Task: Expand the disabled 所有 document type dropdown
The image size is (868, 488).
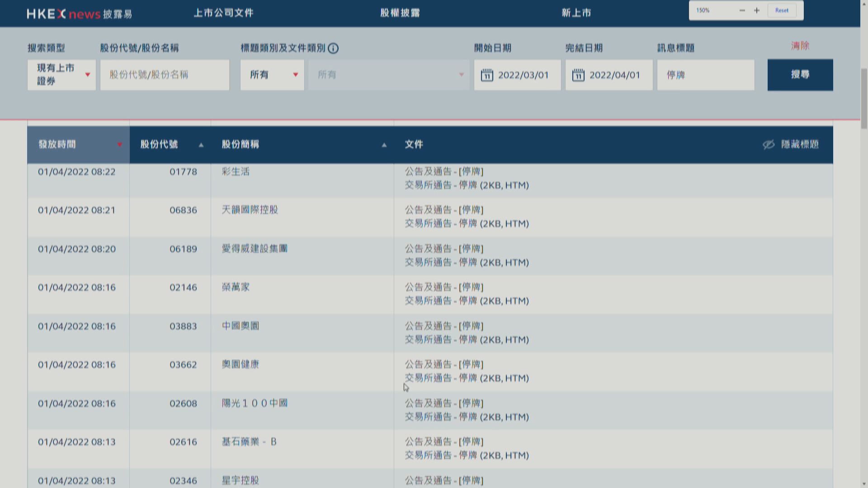Action: (x=389, y=75)
